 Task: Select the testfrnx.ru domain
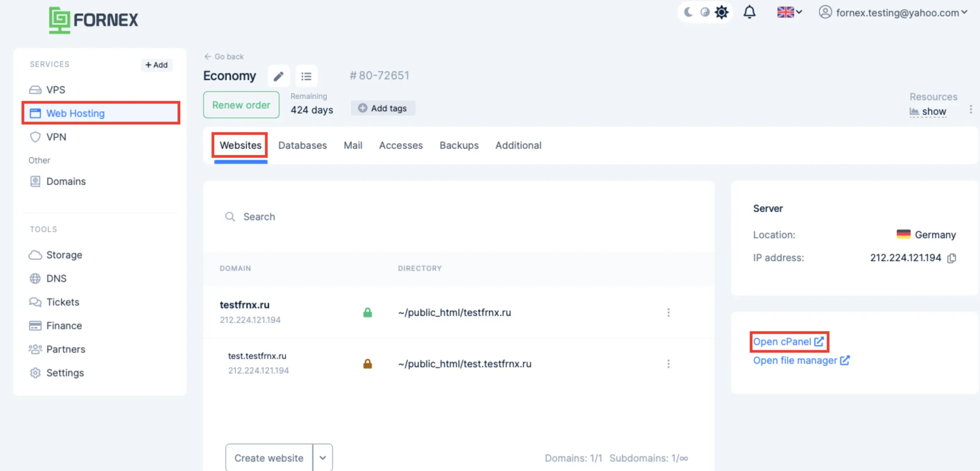244,305
